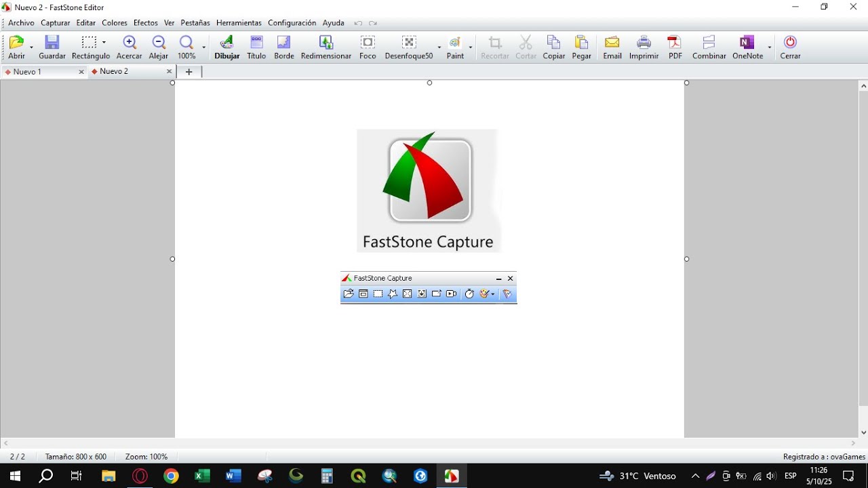Screen dimensions: 868x488
Task: Open the Colores menu
Action: 115,23
